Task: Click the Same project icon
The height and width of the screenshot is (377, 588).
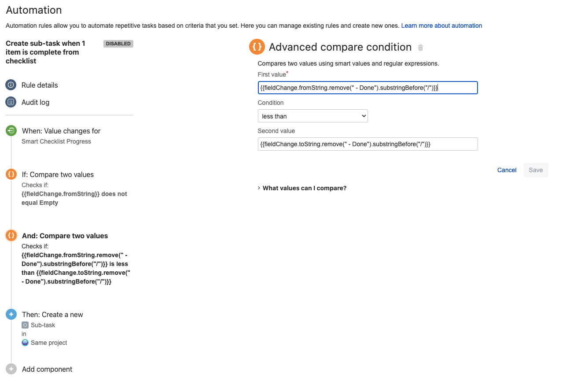Action: point(25,342)
